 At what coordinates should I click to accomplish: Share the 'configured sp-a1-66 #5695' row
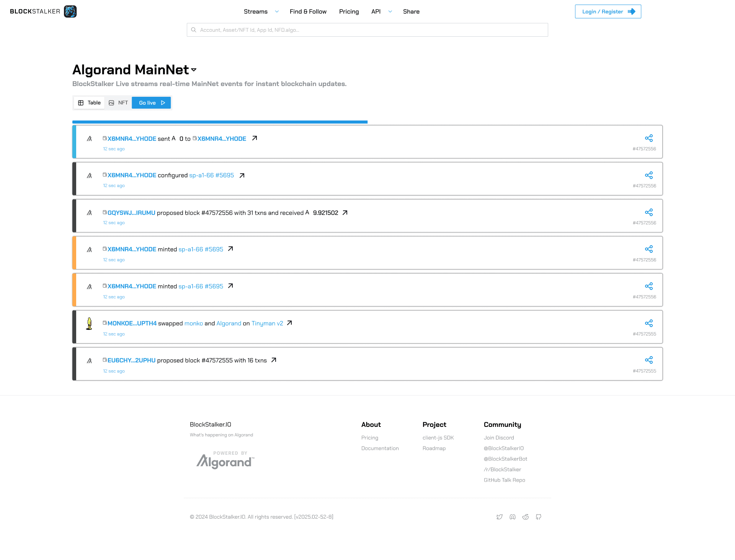tap(648, 175)
